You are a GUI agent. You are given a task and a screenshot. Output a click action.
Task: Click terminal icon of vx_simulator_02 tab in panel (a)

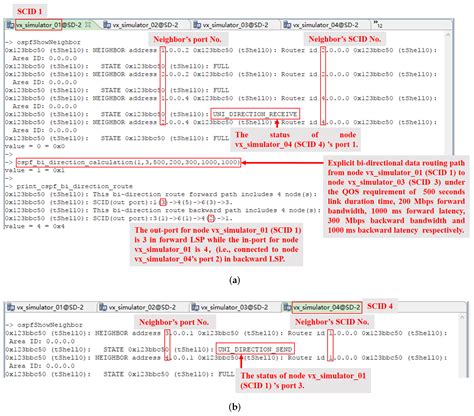(x=107, y=25)
